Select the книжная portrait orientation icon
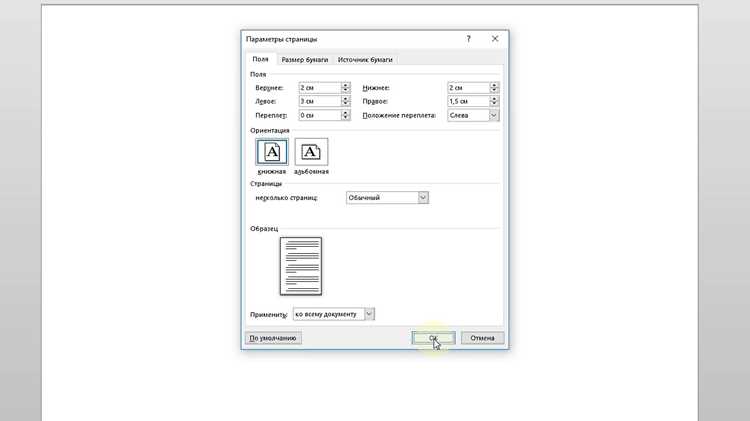The height and width of the screenshot is (421, 750). [272, 152]
